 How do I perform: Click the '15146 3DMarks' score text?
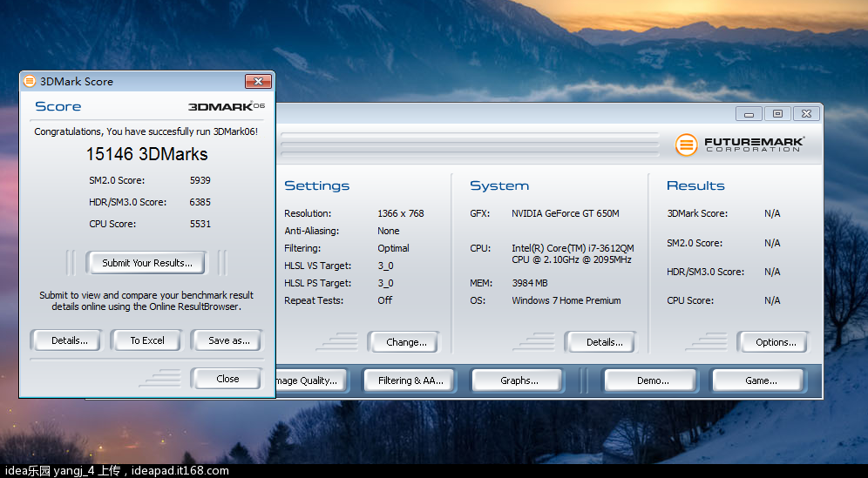tap(146, 154)
